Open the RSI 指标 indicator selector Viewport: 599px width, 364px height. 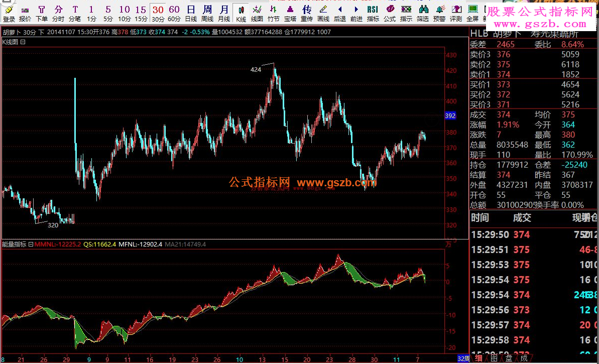[373, 13]
